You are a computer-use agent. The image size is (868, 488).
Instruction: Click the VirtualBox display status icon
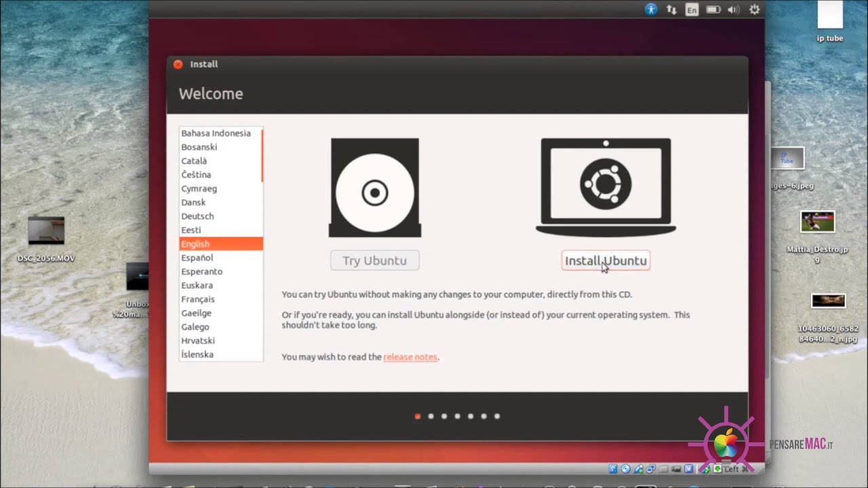tap(676, 468)
